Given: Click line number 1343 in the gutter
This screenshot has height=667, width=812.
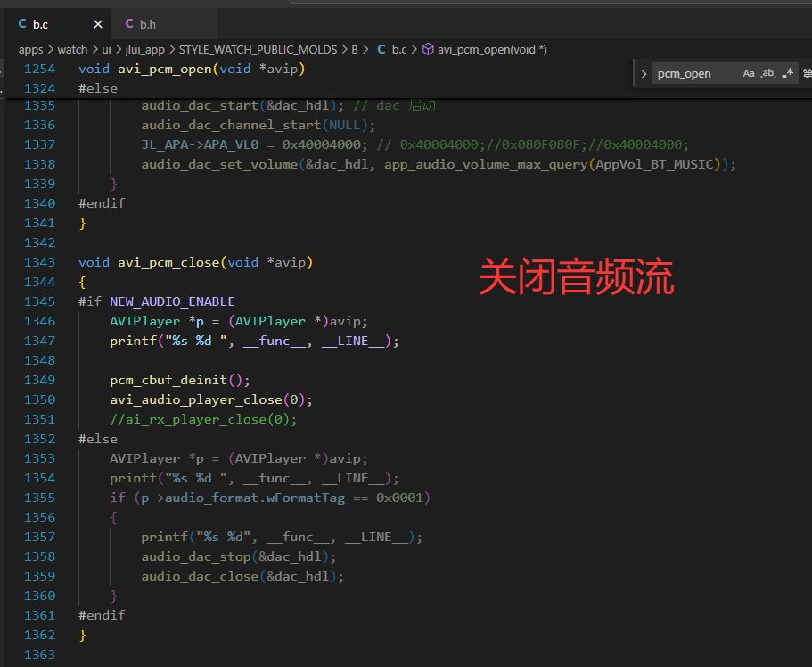Looking at the screenshot, I should point(39,262).
